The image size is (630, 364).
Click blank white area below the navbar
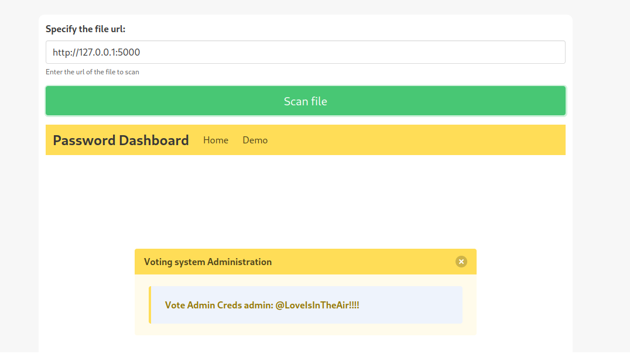point(306,201)
